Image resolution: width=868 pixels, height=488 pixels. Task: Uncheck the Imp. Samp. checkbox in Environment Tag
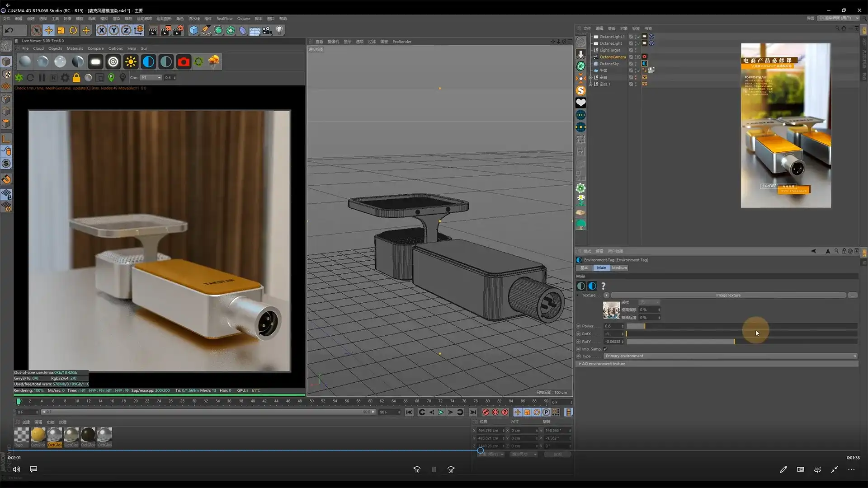[x=605, y=349]
